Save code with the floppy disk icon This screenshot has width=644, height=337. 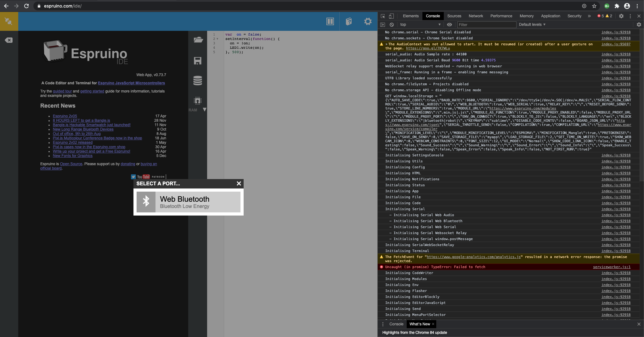197,61
